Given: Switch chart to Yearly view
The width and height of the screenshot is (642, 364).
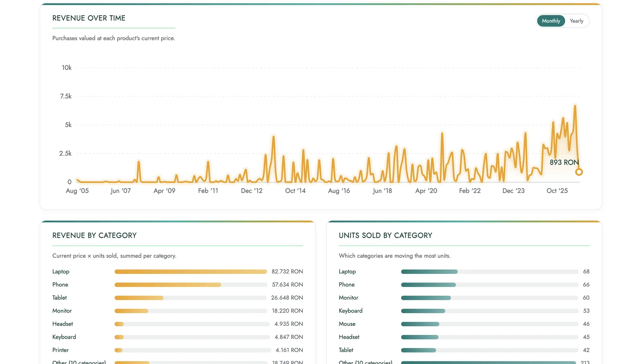Looking at the screenshot, I should point(577,21).
